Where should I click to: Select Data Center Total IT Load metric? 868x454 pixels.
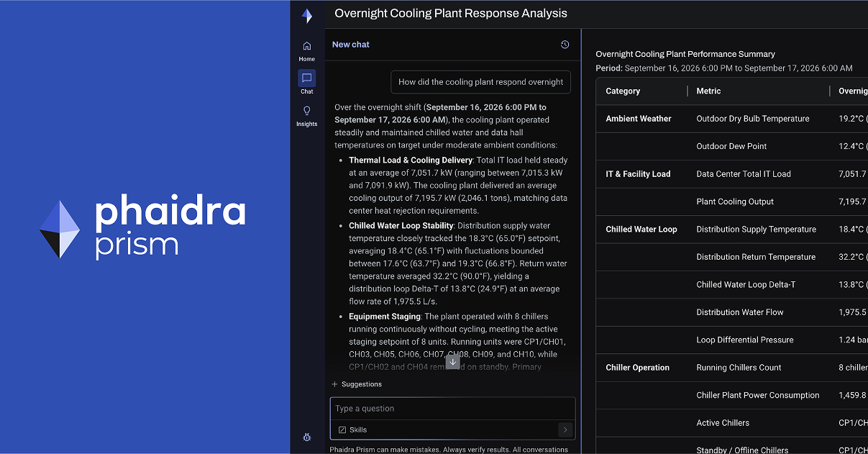point(744,174)
